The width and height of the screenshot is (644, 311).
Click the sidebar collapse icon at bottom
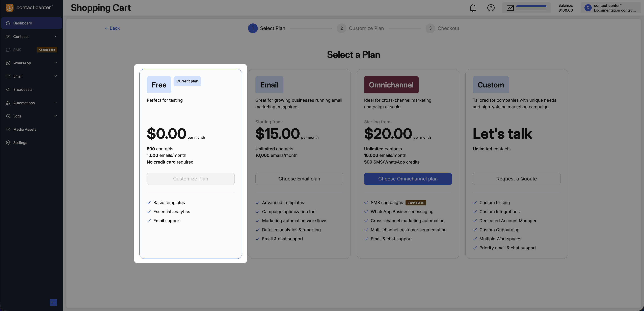(53, 302)
